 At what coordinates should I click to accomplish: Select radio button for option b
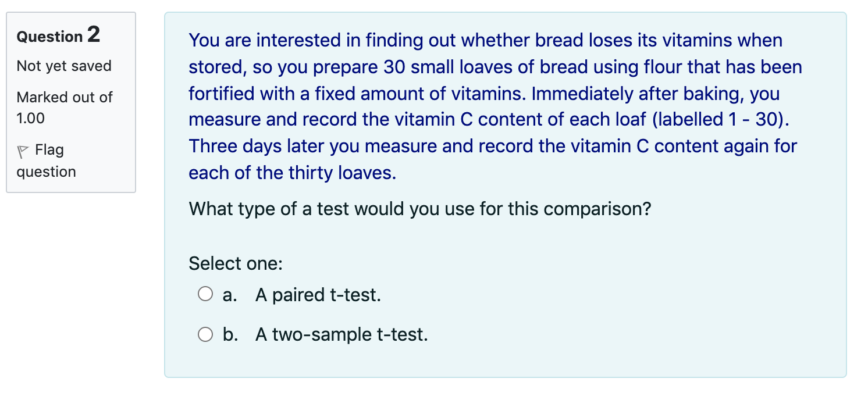(205, 334)
